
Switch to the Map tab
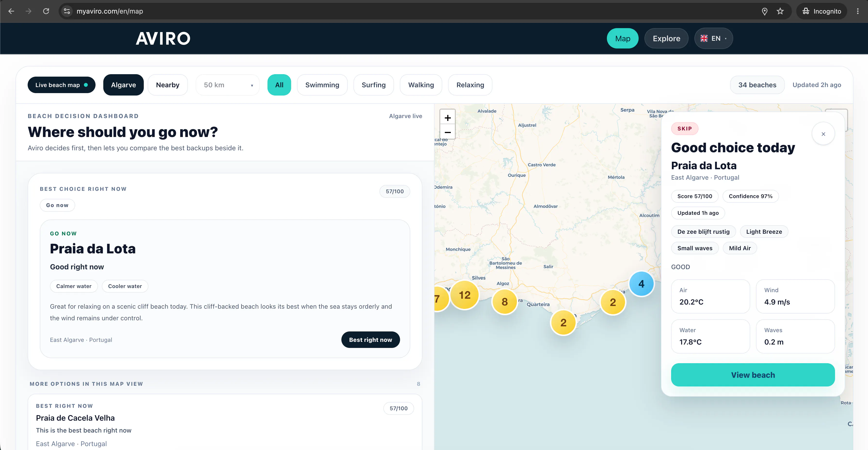click(622, 38)
